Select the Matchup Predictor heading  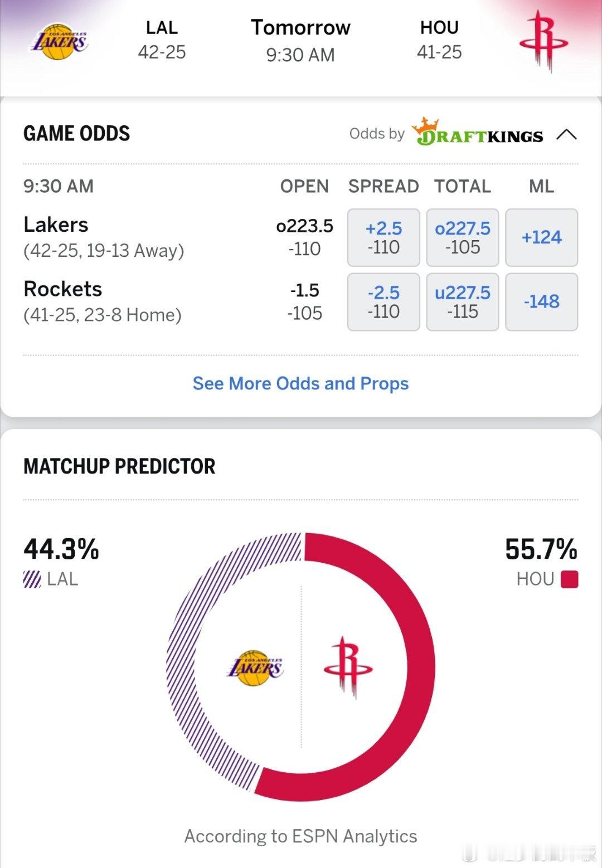click(x=120, y=466)
